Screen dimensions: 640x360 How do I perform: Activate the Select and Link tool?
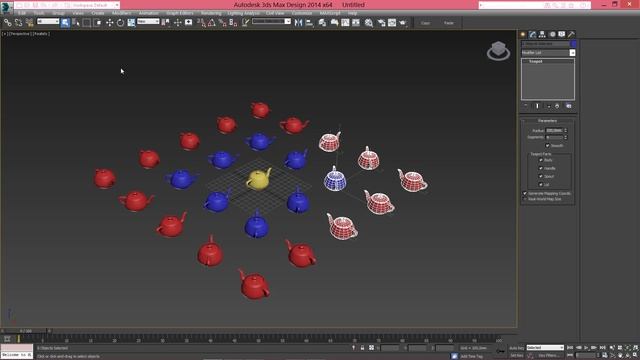(8, 23)
